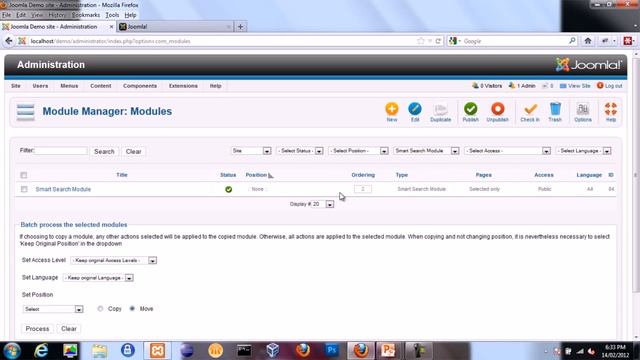Open the Set Position Select dropdown

[x=53, y=309]
